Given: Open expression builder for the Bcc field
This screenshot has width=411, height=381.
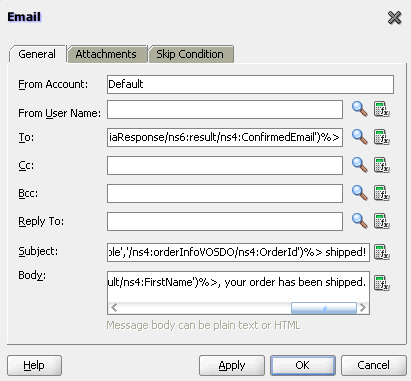Looking at the screenshot, I should point(382,193).
